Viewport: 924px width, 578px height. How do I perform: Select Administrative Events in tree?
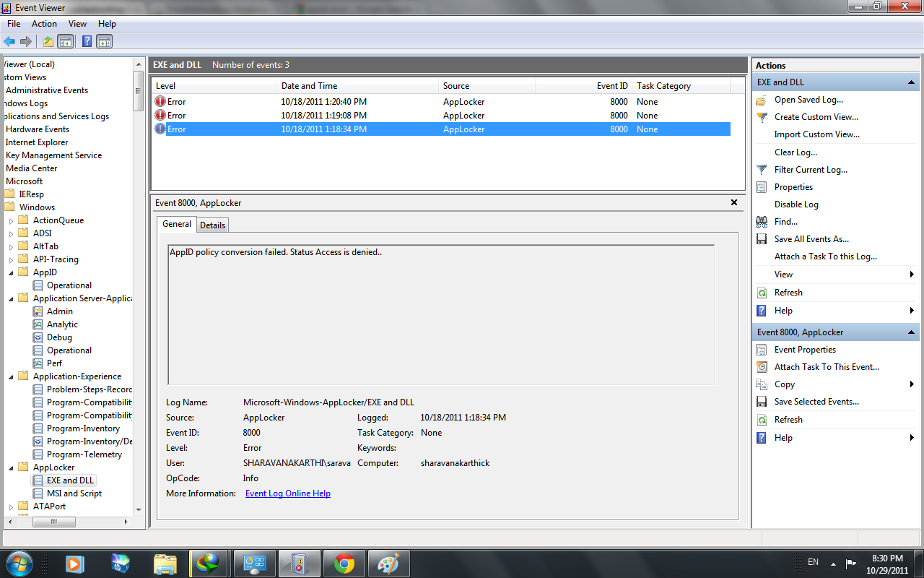pyautogui.click(x=47, y=90)
